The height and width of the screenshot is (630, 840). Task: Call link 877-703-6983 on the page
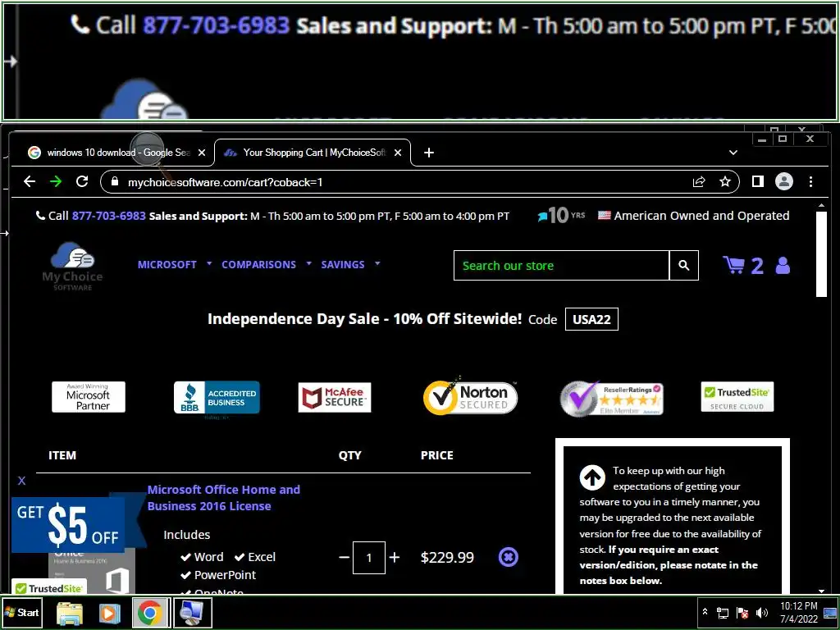click(x=109, y=216)
